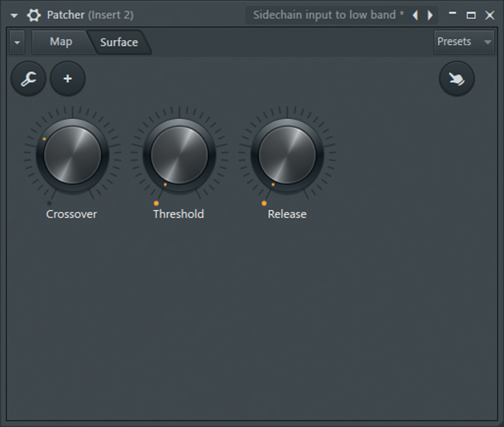Image resolution: width=504 pixels, height=427 pixels.
Task: Add a control with the plus button
Action: point(68,79)
